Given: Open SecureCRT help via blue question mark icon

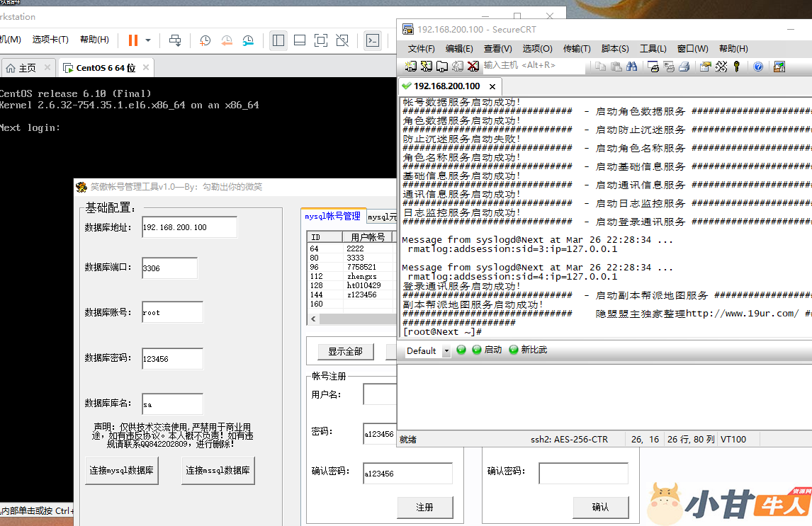Looking at the screenshot, I should pyautogui.click(x=758, y=67).
